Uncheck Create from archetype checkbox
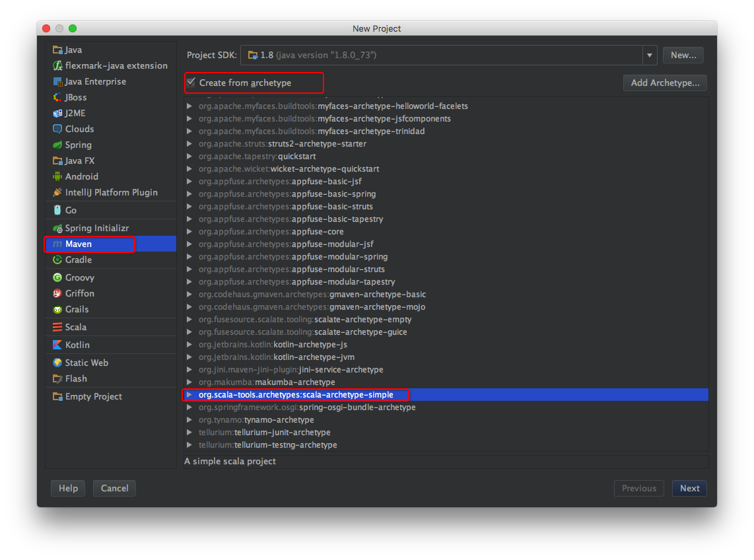 (x=191, y=83)
